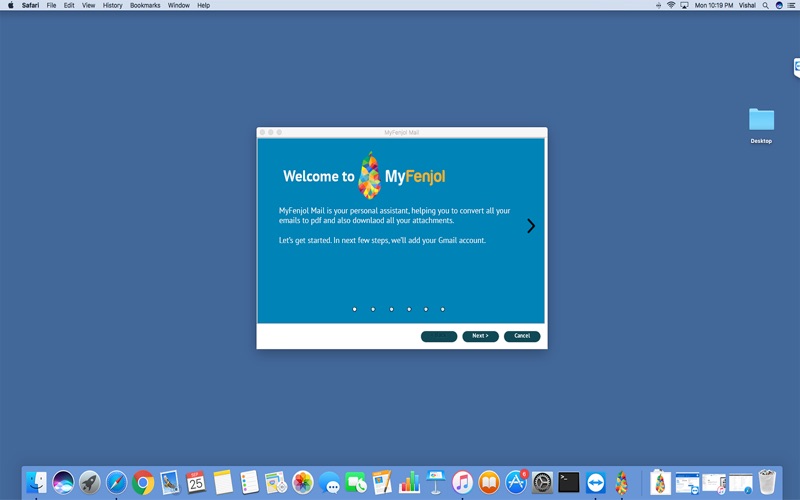Open Keynote podium icon in dock
This screenshot has height=500, width=800.
(x=436, y=482)
